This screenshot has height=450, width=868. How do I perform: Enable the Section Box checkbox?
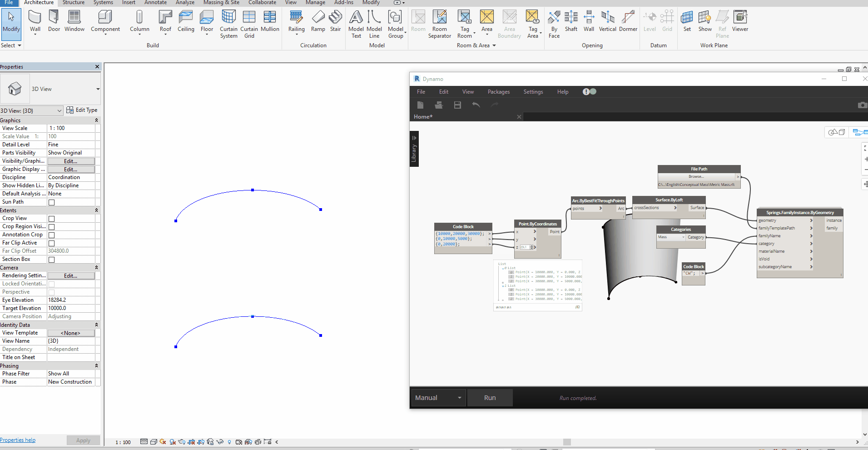point(52,260)
